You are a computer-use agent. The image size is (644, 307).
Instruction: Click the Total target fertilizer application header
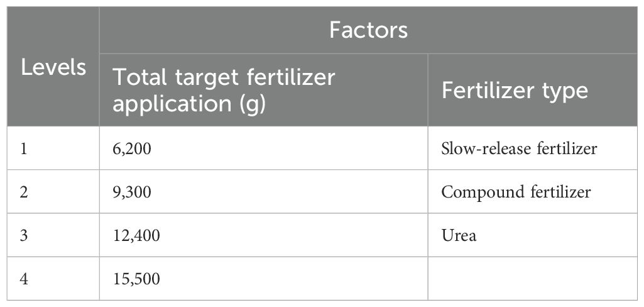224,90
